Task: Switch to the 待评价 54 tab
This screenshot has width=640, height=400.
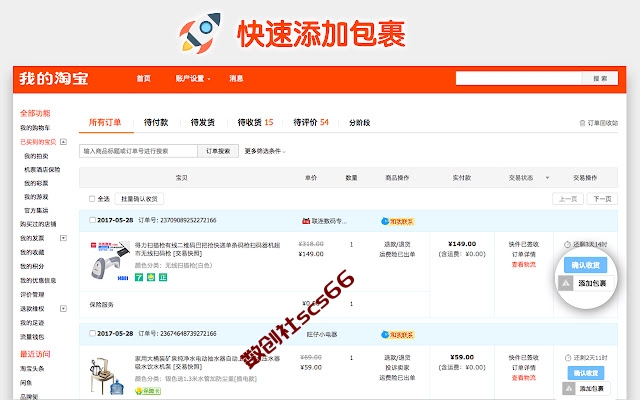Action: [311, 122]
